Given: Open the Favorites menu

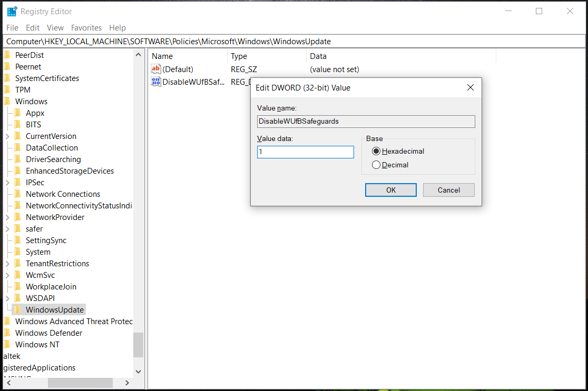Looking at the screenshot, I should 86,28.
